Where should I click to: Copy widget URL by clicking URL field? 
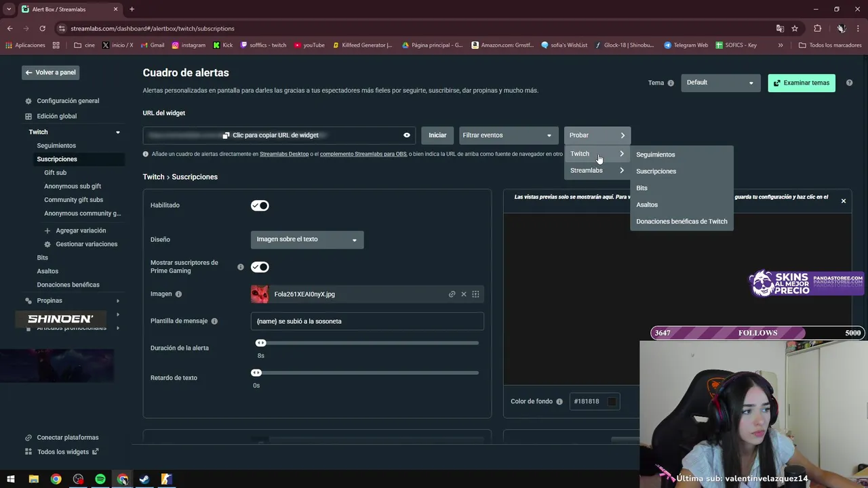point(280,135)
